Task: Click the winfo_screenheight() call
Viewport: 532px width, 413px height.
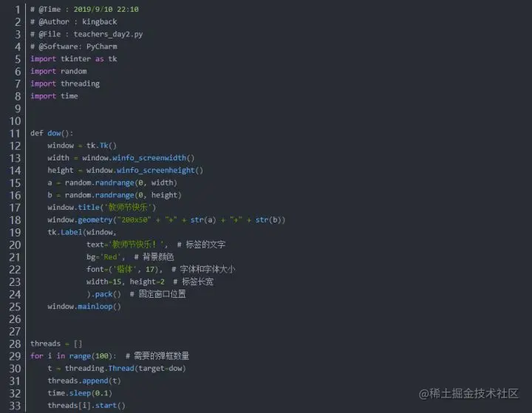Action: (160, 170)
